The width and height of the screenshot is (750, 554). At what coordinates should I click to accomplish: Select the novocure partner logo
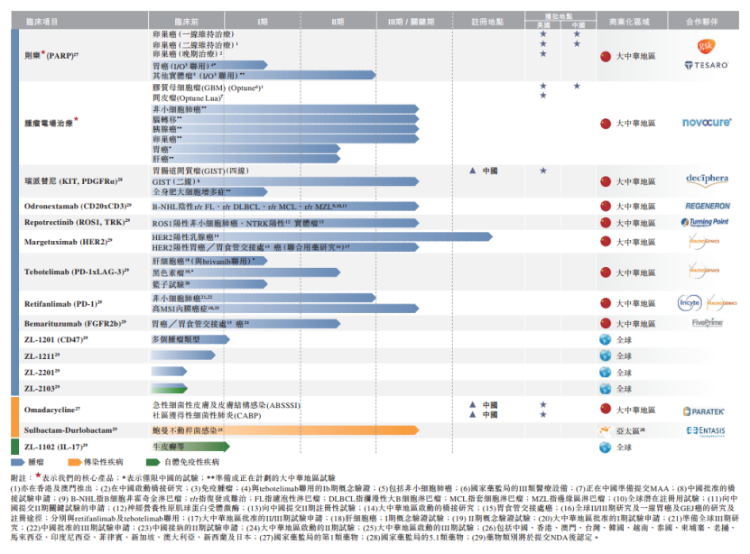tap(707, 122)
